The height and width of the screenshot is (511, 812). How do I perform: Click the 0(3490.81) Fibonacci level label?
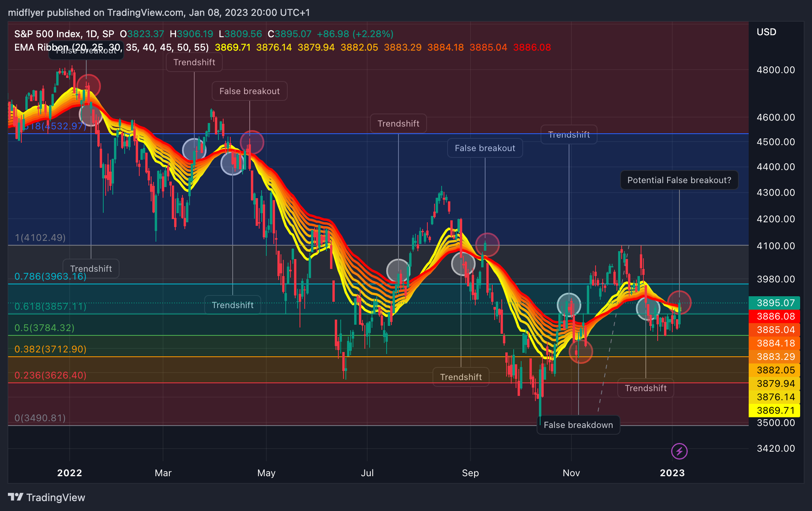click(40, 418)
